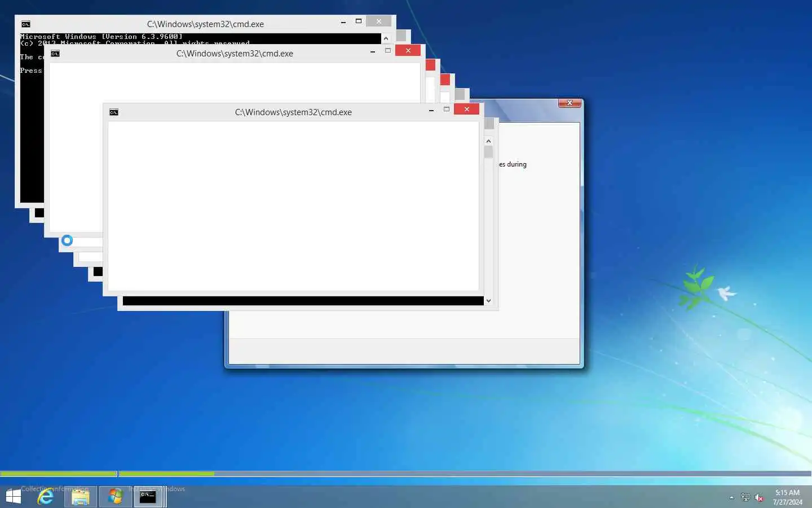Launch Internet Explorer from the taskbar
Screen dimensions: 812x508
pos(45,497)
